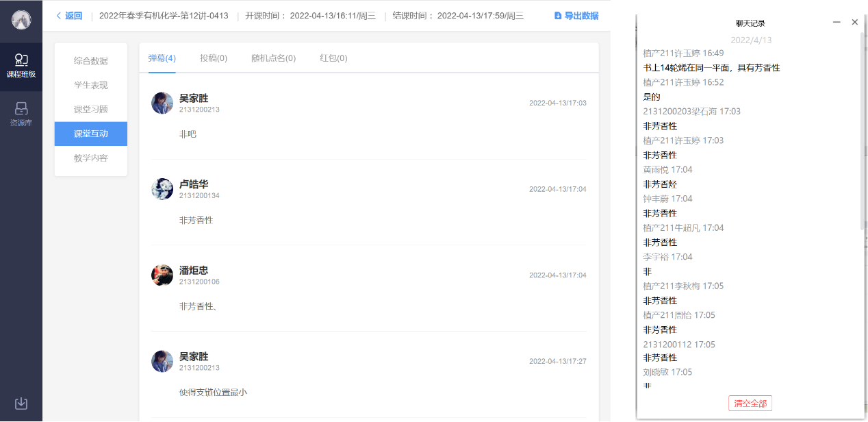Go back using the 返回 link
The height and width of the screenshot is (422, 868).
(69, 16)
